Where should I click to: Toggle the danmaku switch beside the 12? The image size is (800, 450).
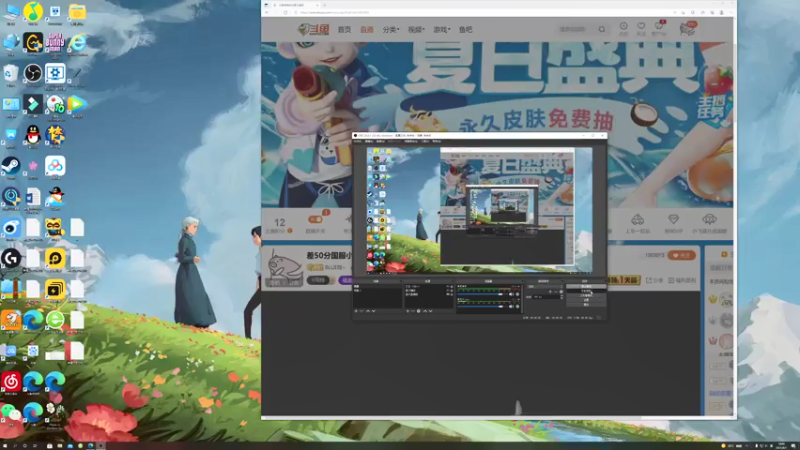pos(315,219)
